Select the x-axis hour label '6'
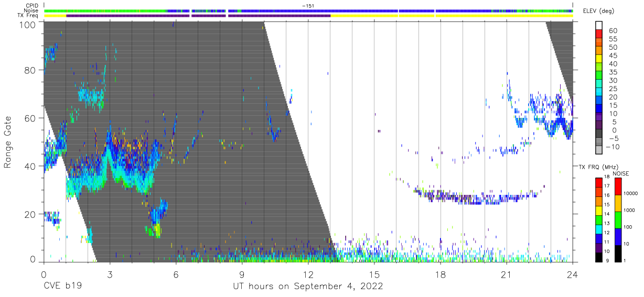Viewport: 644px width, 297px height. 176,274
